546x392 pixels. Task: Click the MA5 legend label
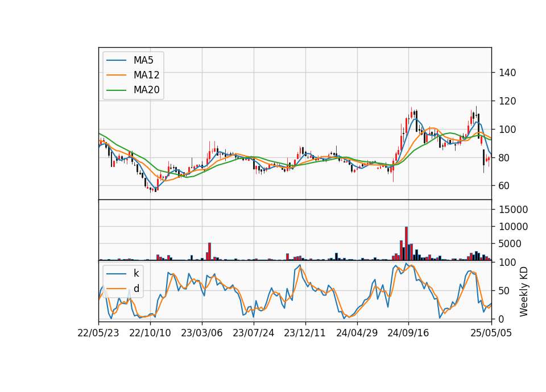(x=143, y=60)
